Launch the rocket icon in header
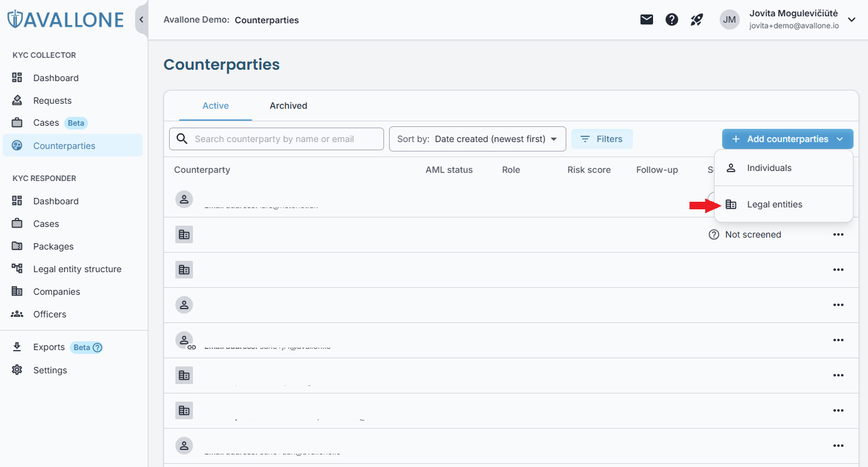868x467 pixels. click(696, 19)
